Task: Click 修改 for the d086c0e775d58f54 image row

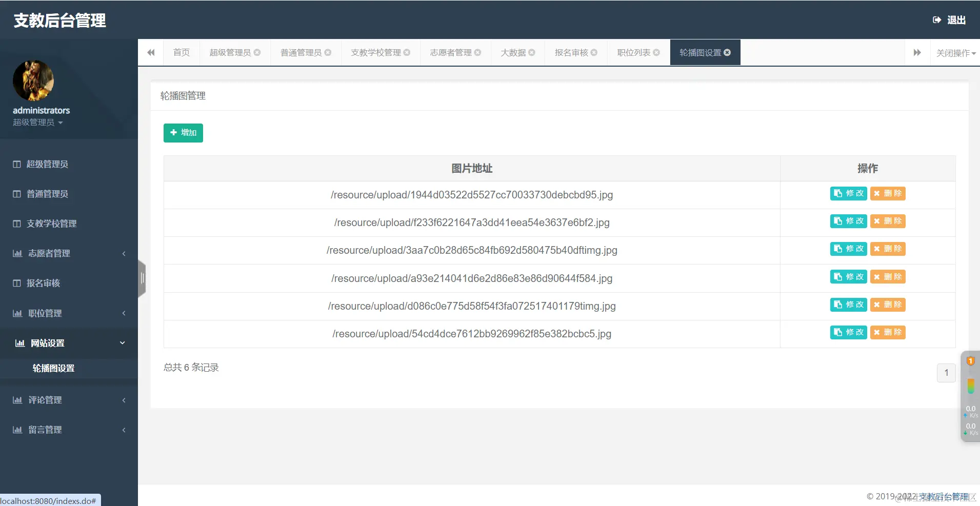Action: click(x=848, y=305)
